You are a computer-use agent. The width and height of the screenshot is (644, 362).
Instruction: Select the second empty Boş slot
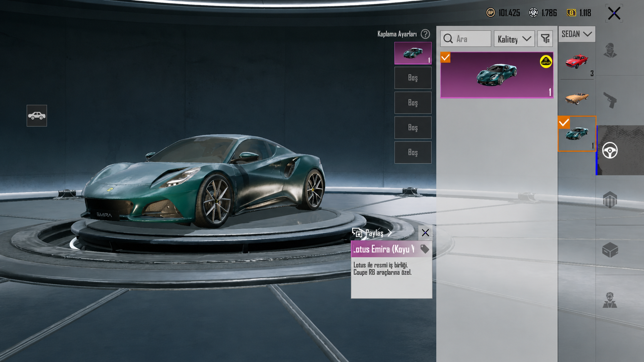[x=413, y=103]
